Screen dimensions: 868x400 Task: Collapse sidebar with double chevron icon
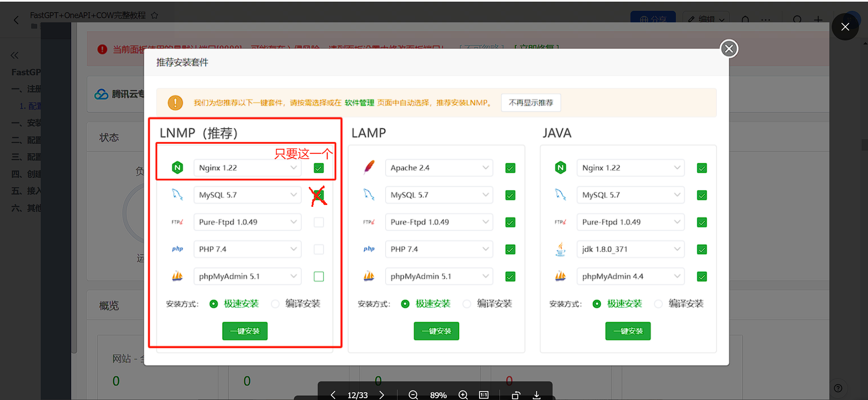[x=15, y=55]
